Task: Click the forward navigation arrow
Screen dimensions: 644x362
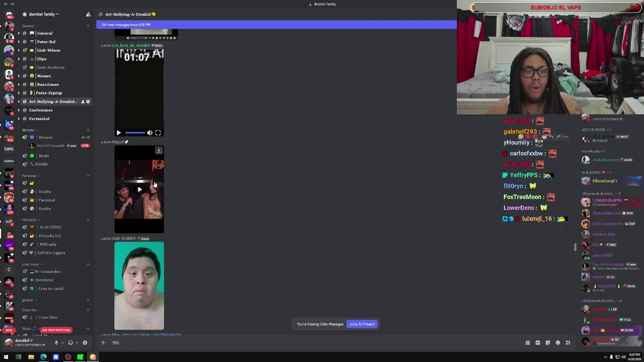Action: click(12, 4)
